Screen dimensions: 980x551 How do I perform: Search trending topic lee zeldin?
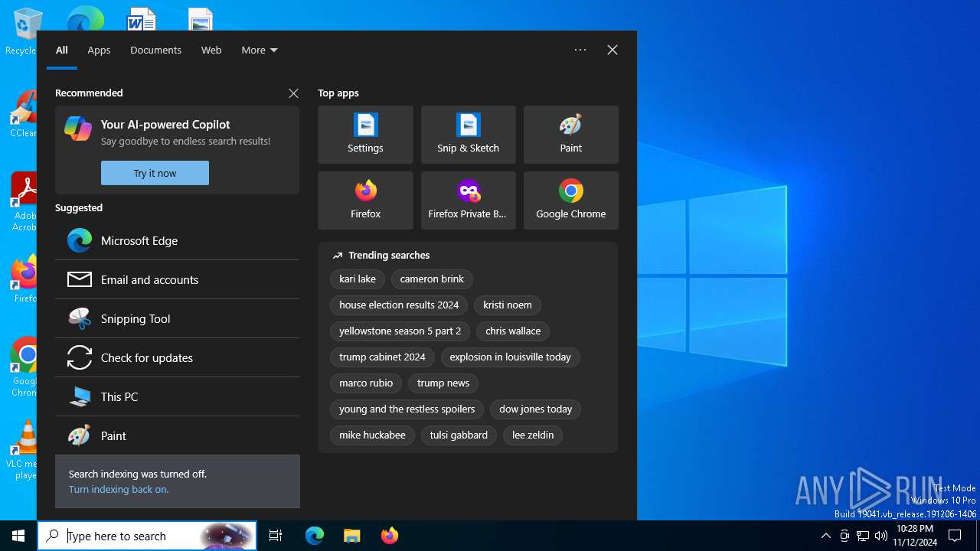pos(533,435)
